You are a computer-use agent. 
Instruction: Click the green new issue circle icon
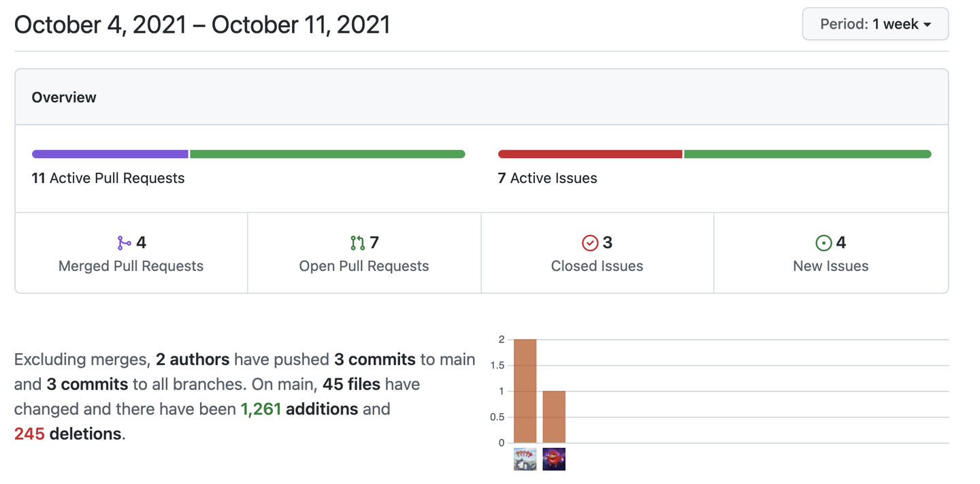coord(823,243)
